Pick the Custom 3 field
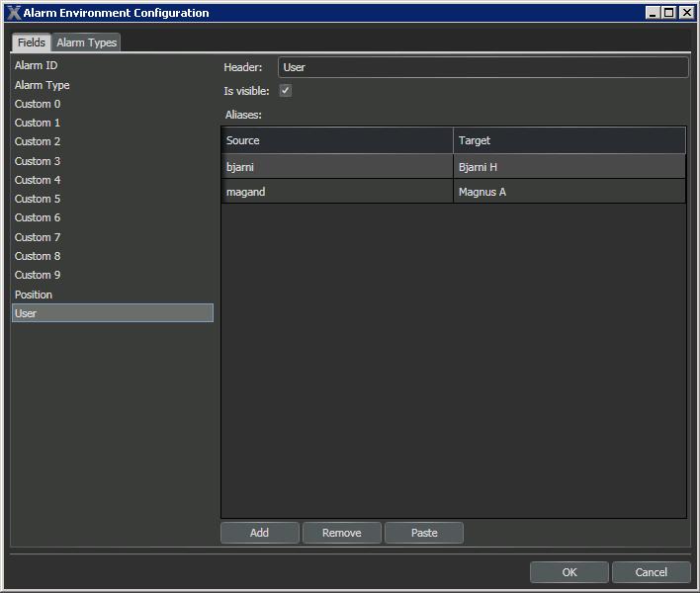The image size is (700, 593). pos(113,161)
